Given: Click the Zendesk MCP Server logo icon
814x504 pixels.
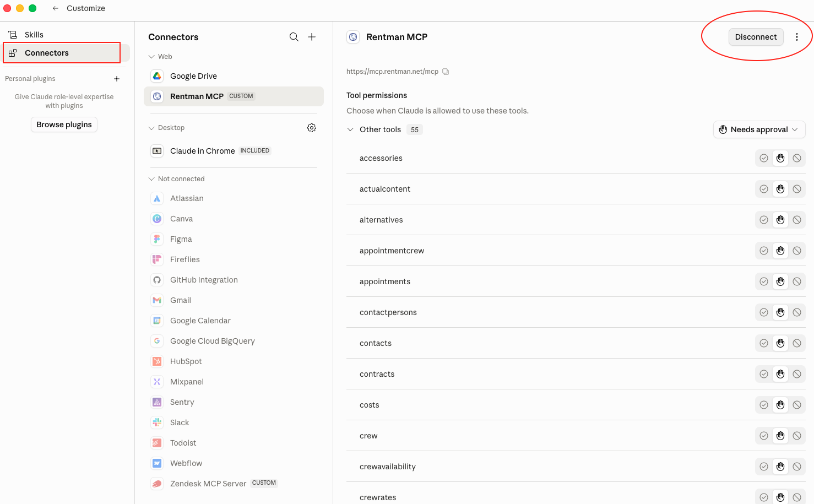Looking at the screenshot, I should click(157, 484).
